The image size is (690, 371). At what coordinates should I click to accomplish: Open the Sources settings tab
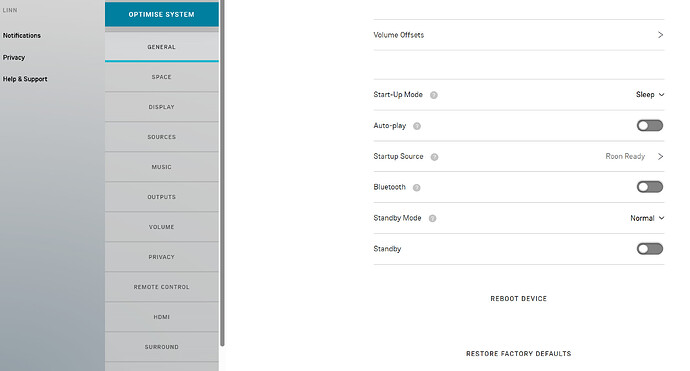click(x=161, y=137)
